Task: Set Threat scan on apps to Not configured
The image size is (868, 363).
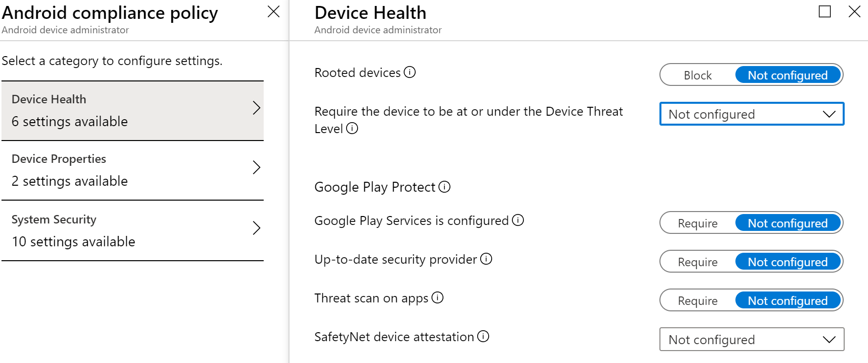Action: point(788,300)
